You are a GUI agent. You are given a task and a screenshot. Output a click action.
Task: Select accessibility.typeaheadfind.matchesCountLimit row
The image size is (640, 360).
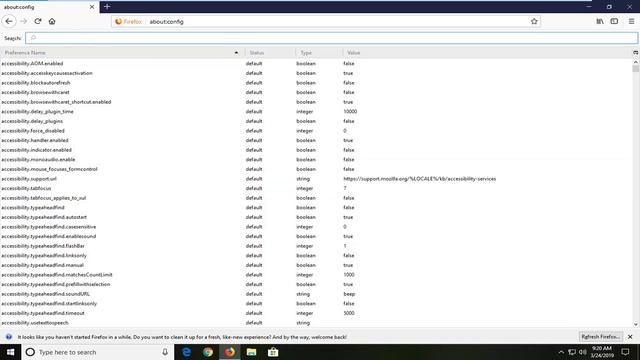[x=316, y=275]
